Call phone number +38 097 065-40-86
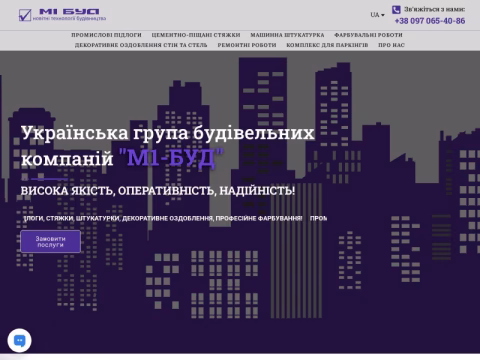 (430, 21)
